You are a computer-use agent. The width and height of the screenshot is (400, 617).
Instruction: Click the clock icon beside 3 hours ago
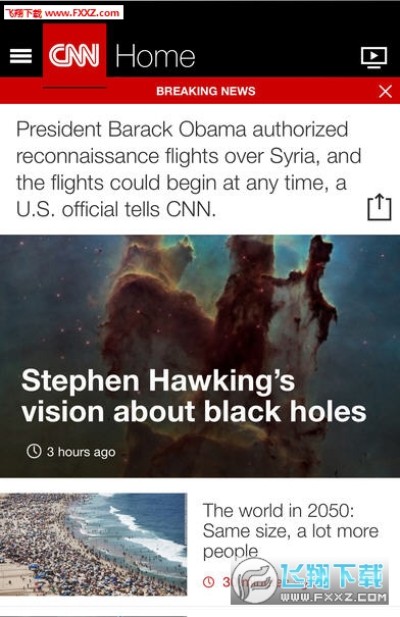click(34, 451)
